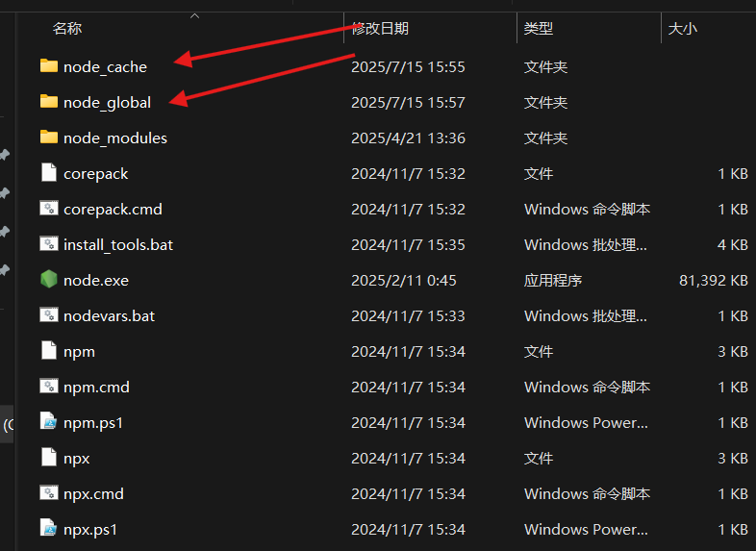This screenshot has width=756, height=551.
Task: Select the file name install_tools.bat
Action: [118, 245]
